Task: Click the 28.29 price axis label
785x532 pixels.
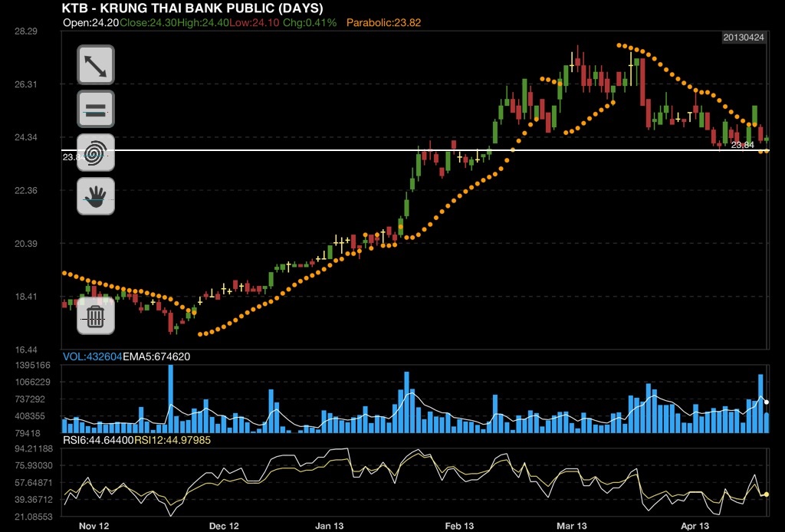Action: click(26, 31)
